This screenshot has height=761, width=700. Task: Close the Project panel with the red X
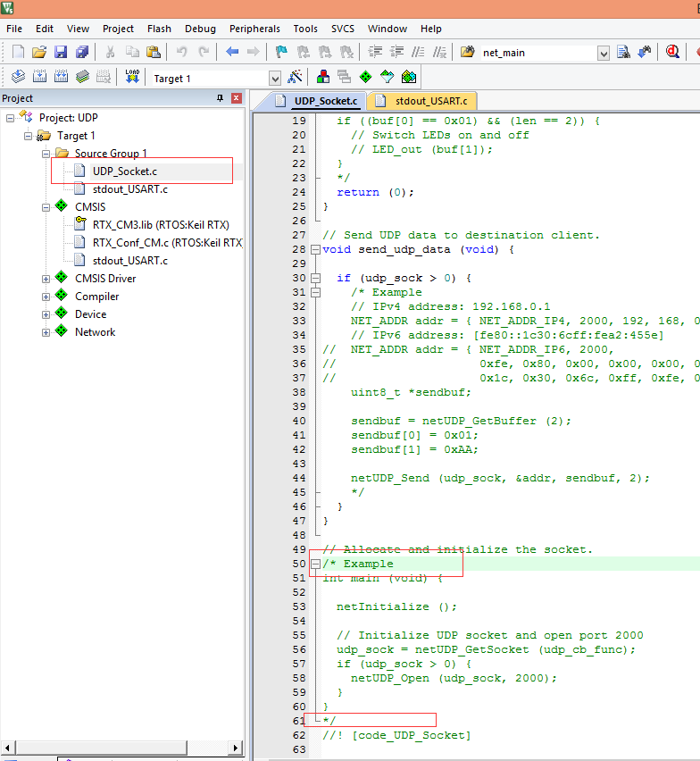coord(237,98)
